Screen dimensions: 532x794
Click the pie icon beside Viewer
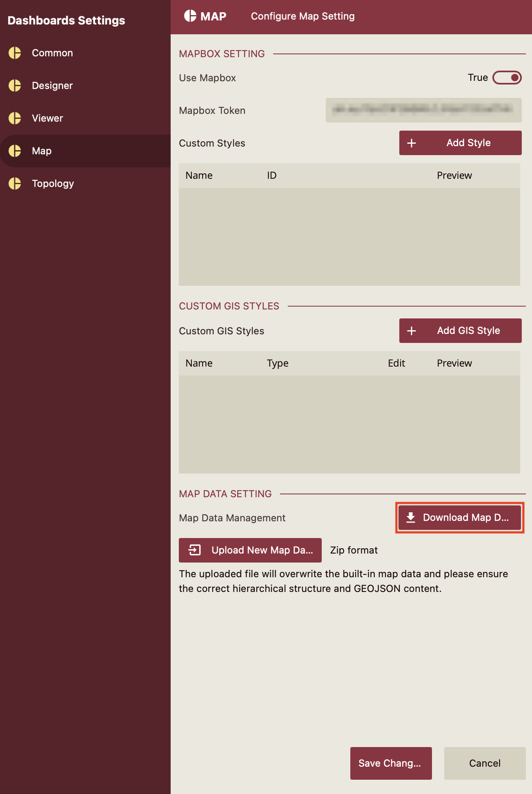click(15, 118)
